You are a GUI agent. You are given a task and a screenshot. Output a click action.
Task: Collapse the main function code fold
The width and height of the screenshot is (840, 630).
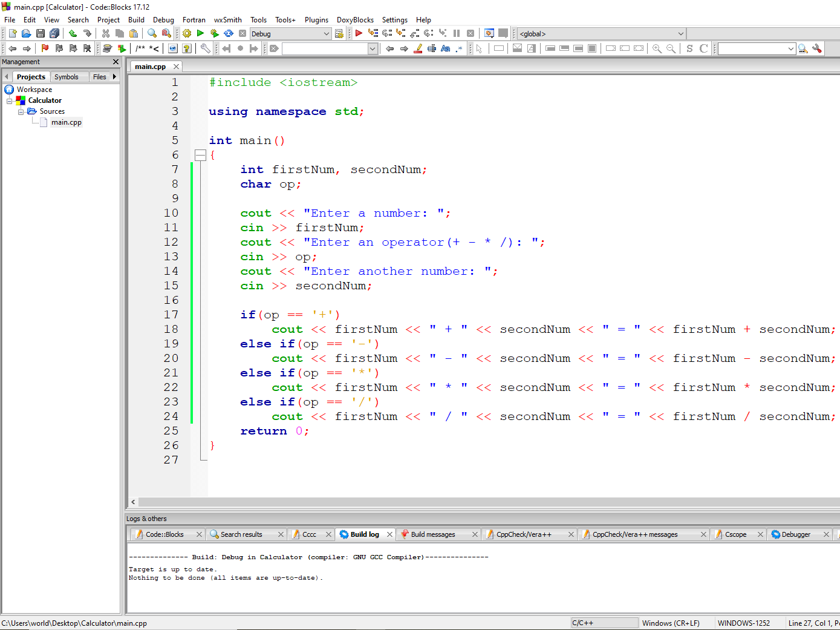pos(201,156)
